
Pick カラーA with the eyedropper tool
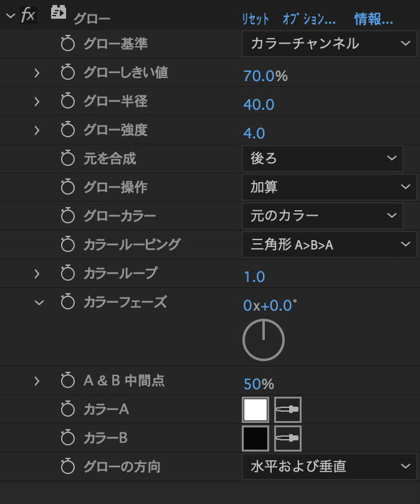[x=287, y=410]
